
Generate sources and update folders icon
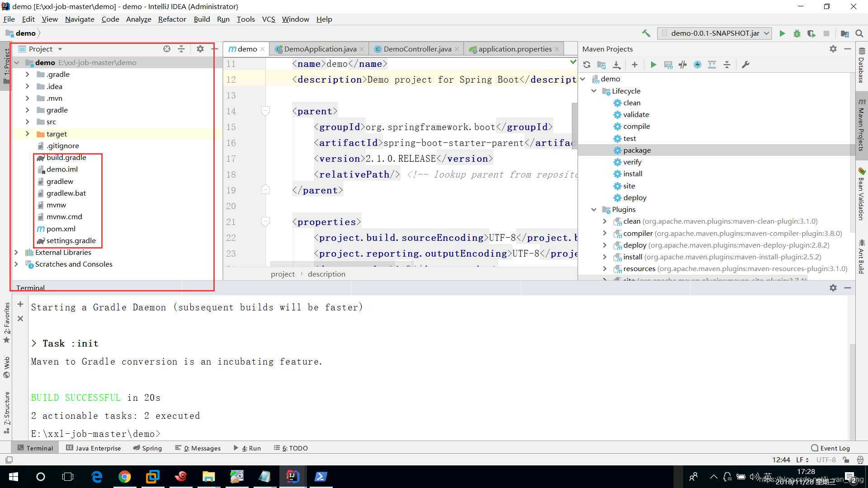point(601,65)
